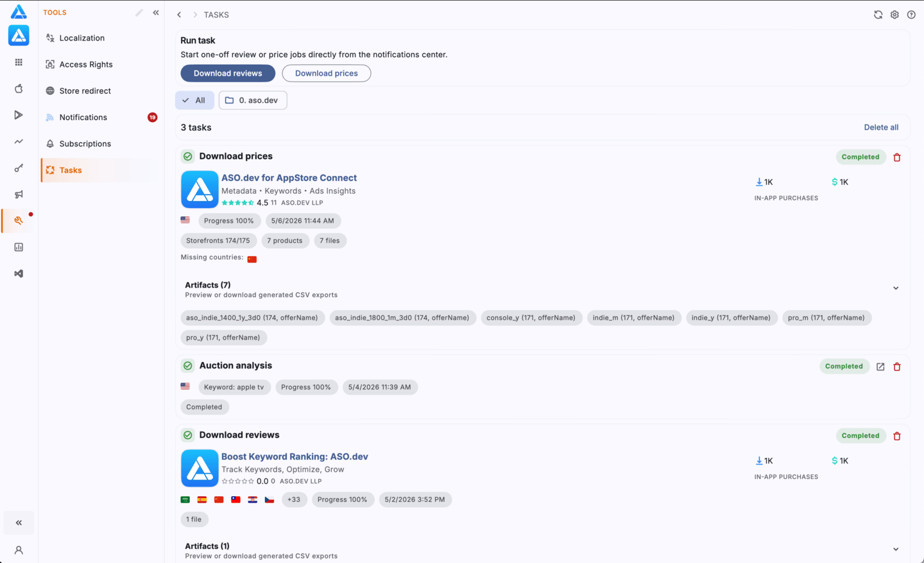Open Store redirect tool
Screen dimensions: 924x563
[100, 91]
